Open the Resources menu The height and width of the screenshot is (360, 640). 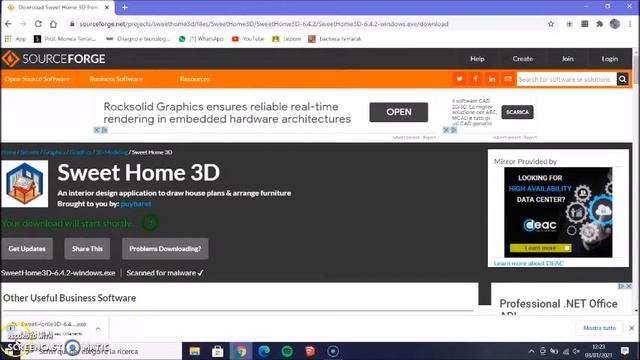pyautogui.click(x=195, y=79)
